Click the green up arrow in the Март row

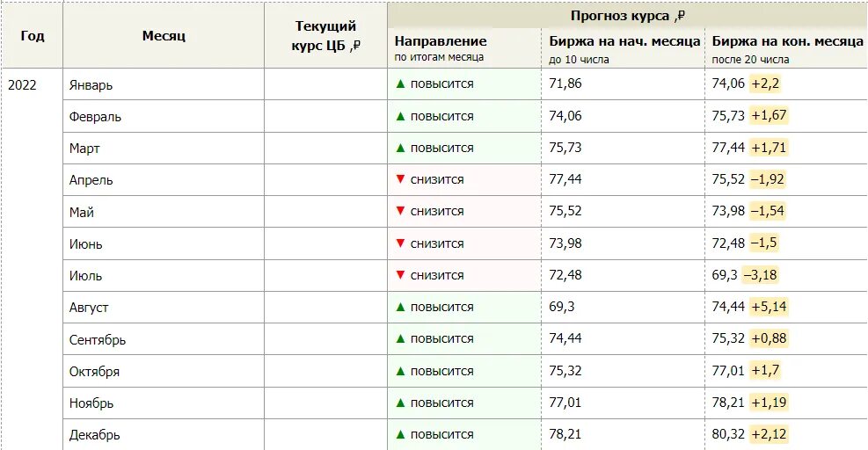click(x=400, y=148)
